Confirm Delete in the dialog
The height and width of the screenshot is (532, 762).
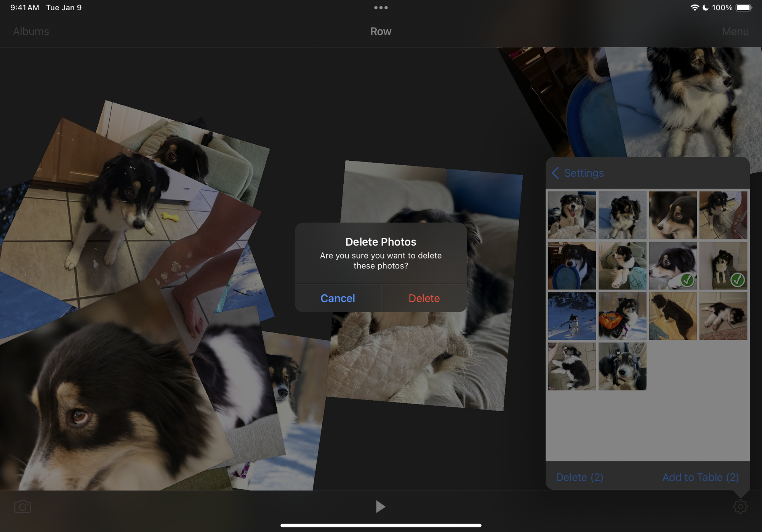coord(424,298)
